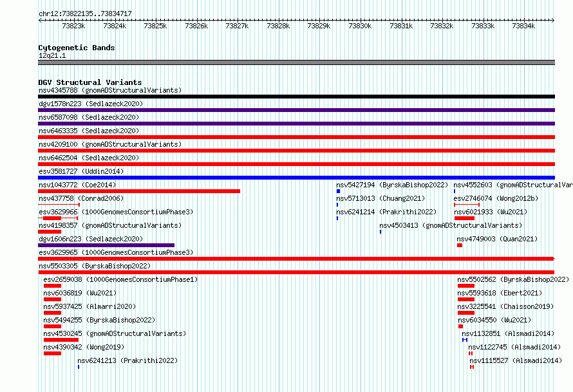This screenshot has height=392, width=573.
Task: Select the nsv6463335 Sedlazeck2020 label
Action: [x=89, y=131]
